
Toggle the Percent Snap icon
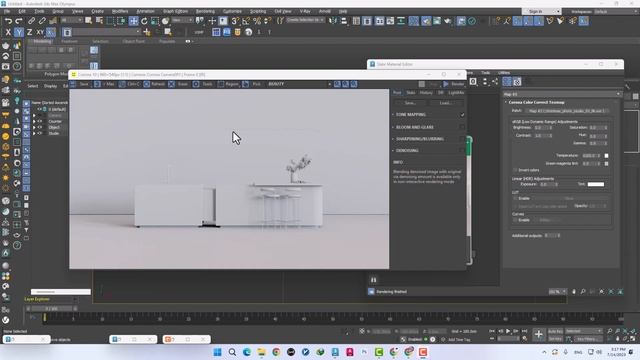(257, 21)
